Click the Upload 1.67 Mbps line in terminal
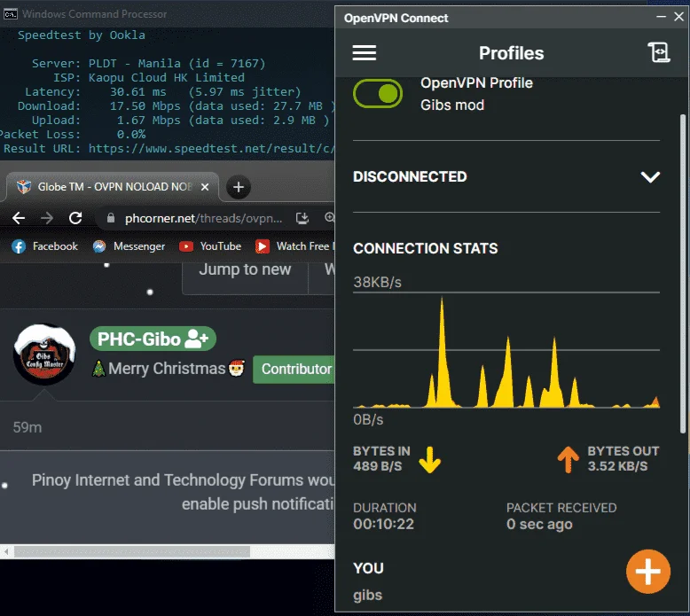 [x=180, y=120]
